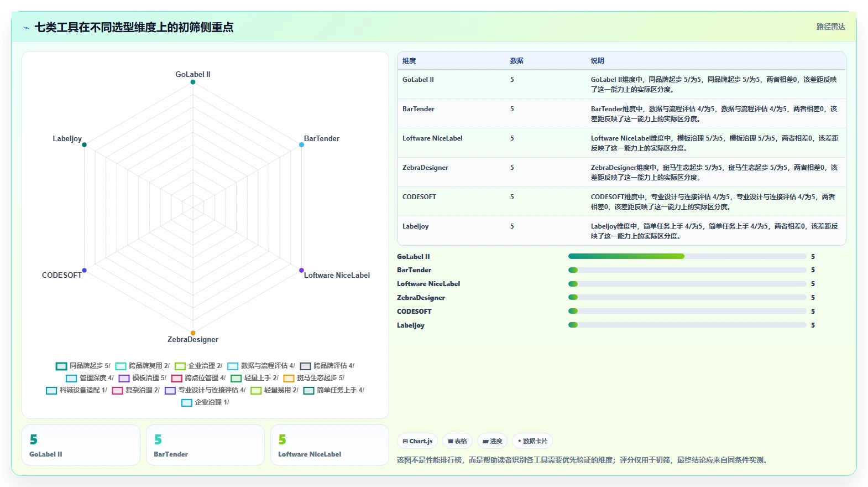Toggle the 简单任务上手 4/ legend series
This screenshot has height=487, width=868.
334,390
